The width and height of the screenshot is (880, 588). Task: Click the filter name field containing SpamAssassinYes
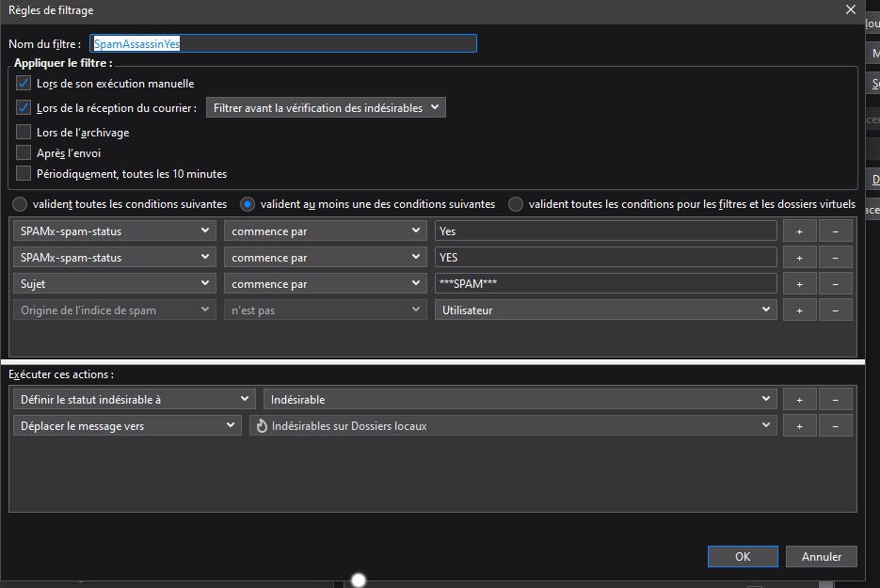tap(283, 44)
